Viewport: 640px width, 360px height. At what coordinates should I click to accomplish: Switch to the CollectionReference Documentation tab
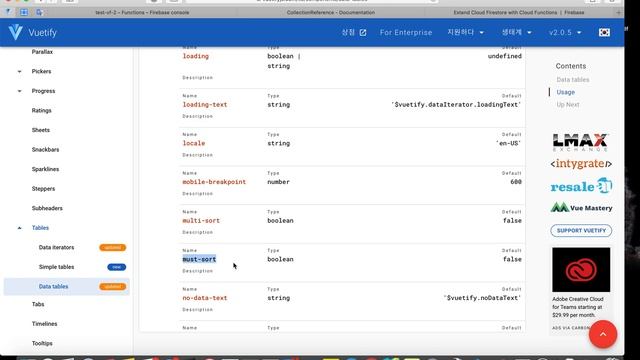331,13
